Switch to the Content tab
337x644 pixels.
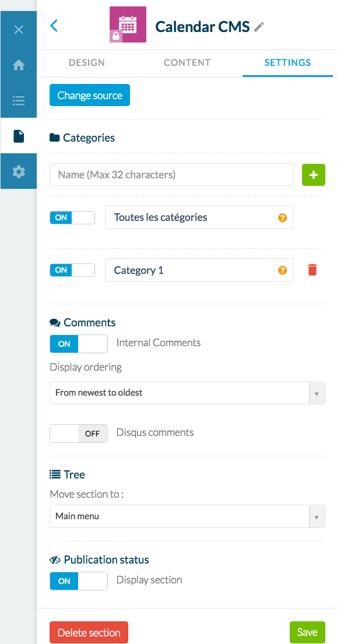coord(187,63)
